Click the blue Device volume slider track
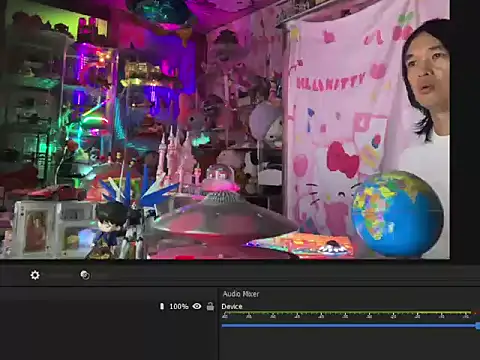480x360 pixels. coord(348,326)
